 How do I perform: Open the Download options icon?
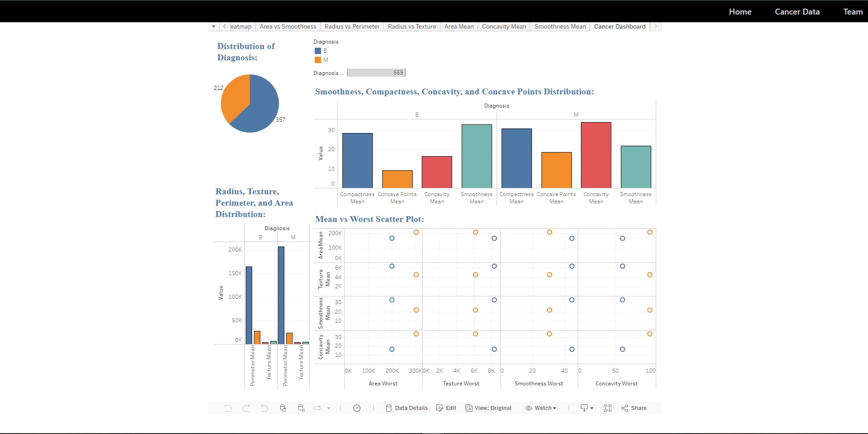click(587, 408)
